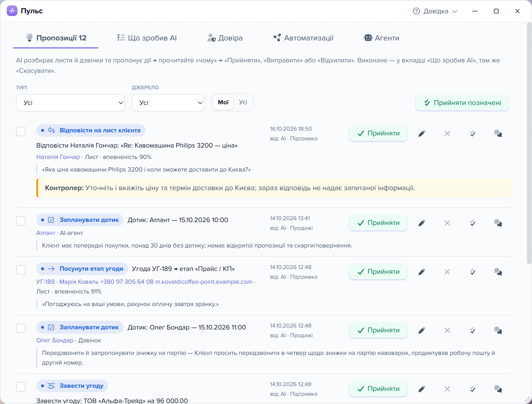
Task: Open chat bubbles icon for the Кавомашина Philips proposal
Action: (498, 134)
